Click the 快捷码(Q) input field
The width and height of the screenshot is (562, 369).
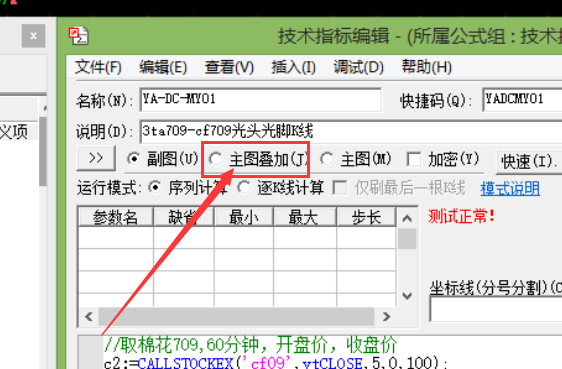[x=522, y=99]
